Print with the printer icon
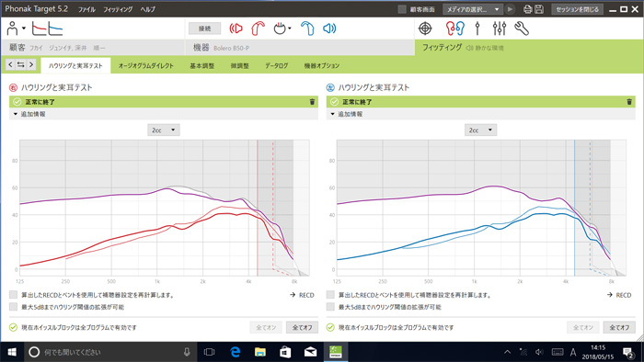The height and width of the screenshot is (362, 644). pyautogui.click(x=528, y=9)
